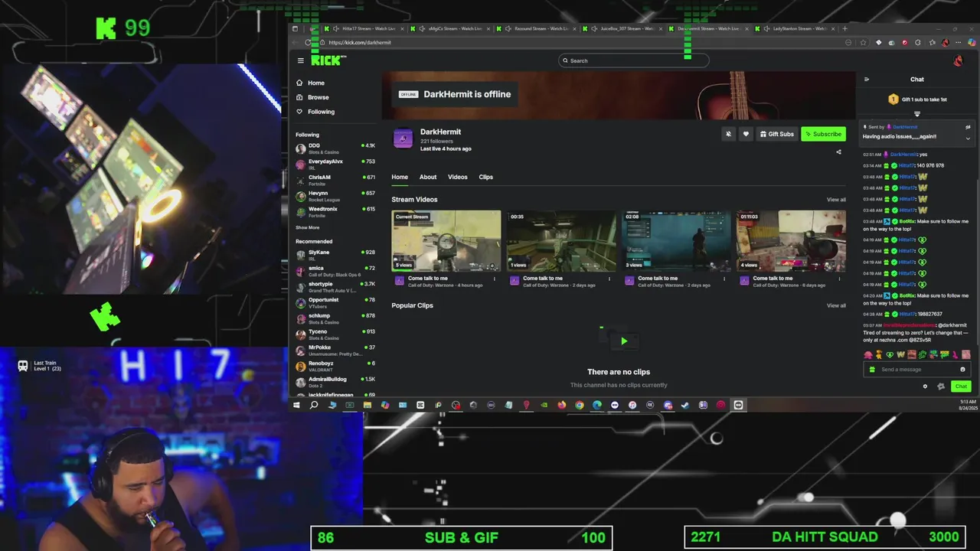Collapse the chat panel
The width and height of the screenshot is (980, 551).
tap(867, 79)
